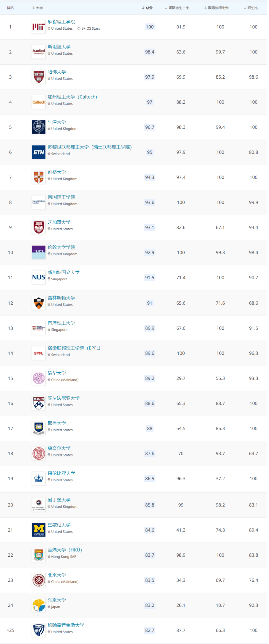
Task: Open 清华大学 university page
Action: (x=57, y=374)
